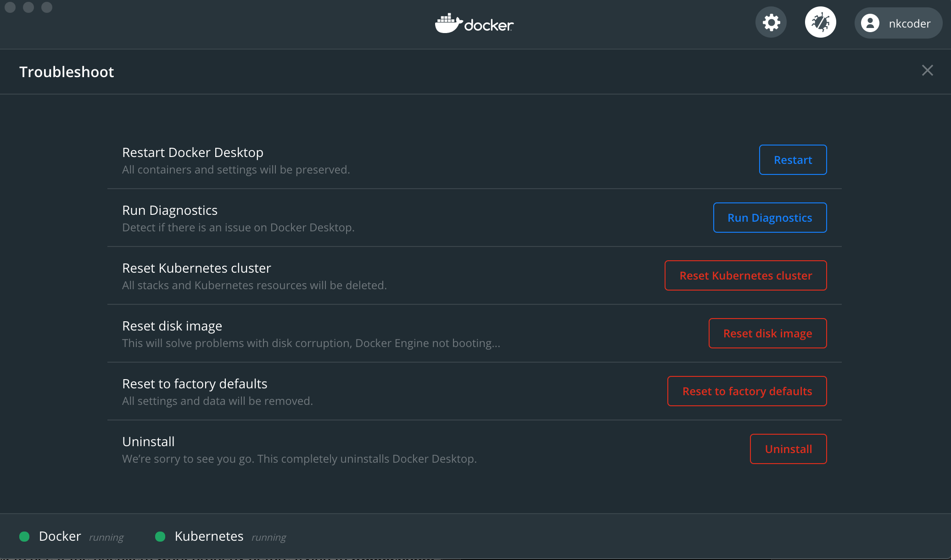Image resolution: width=951 pixels, height=560 pixels.
Task: Select the Kubernetes running status label
Action: 269,537
